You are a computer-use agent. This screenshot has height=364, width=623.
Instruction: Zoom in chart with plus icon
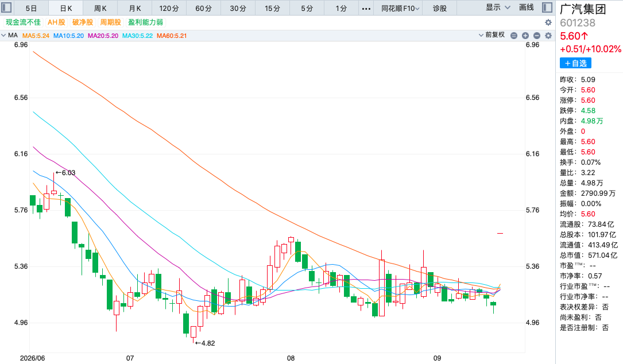point(525,36)
